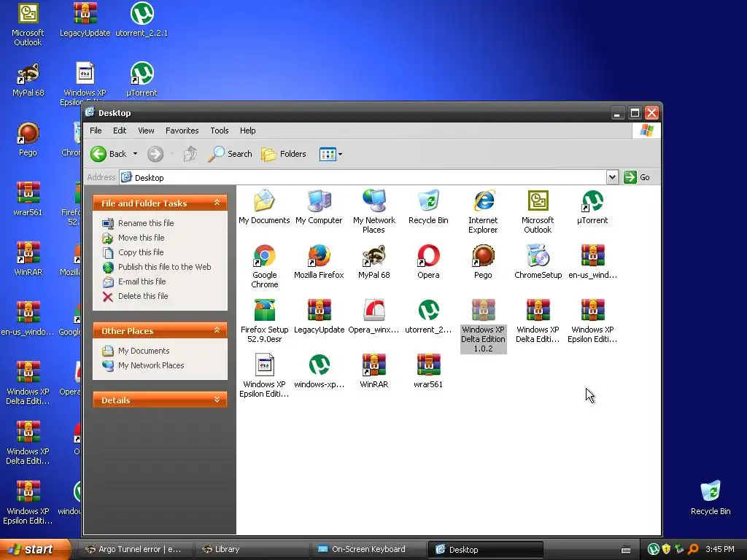Open the Edit menu
This screenshot has width=747, height=560.
(x=120, y=131)
